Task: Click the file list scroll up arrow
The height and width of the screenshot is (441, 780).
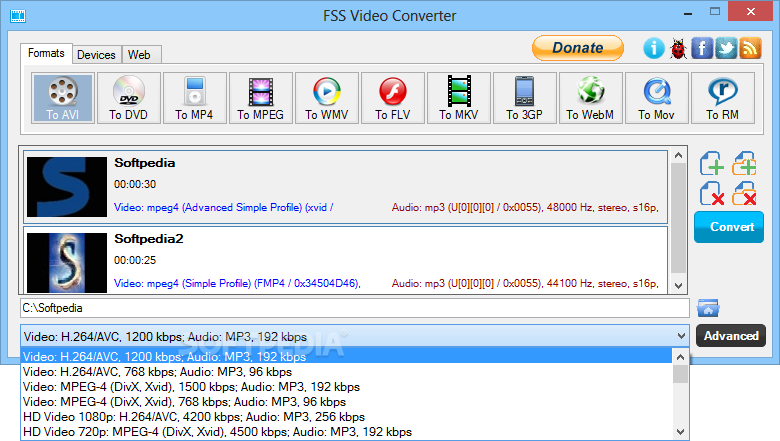Action: 679,155
